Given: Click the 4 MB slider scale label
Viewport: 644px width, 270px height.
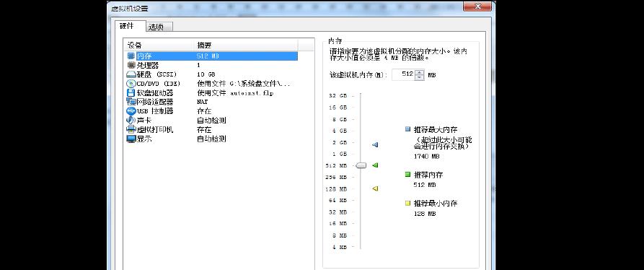Looking at the screenshot, I should click(340, 247).
